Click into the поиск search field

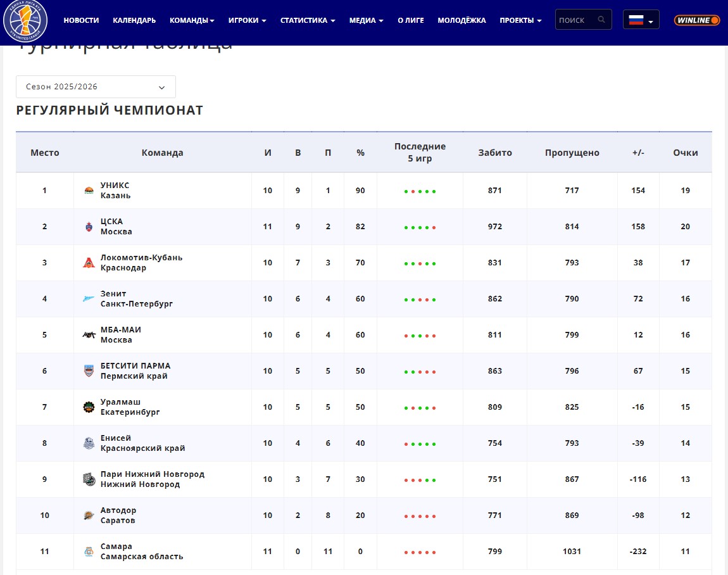pyautogui.click(x=575, y=20)
